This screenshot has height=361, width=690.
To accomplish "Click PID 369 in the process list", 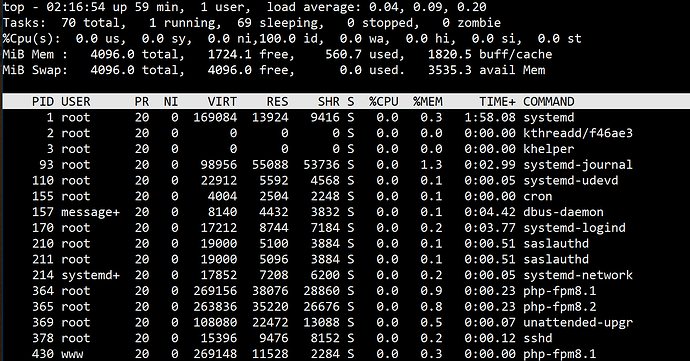I will click(x=43, y=323).
